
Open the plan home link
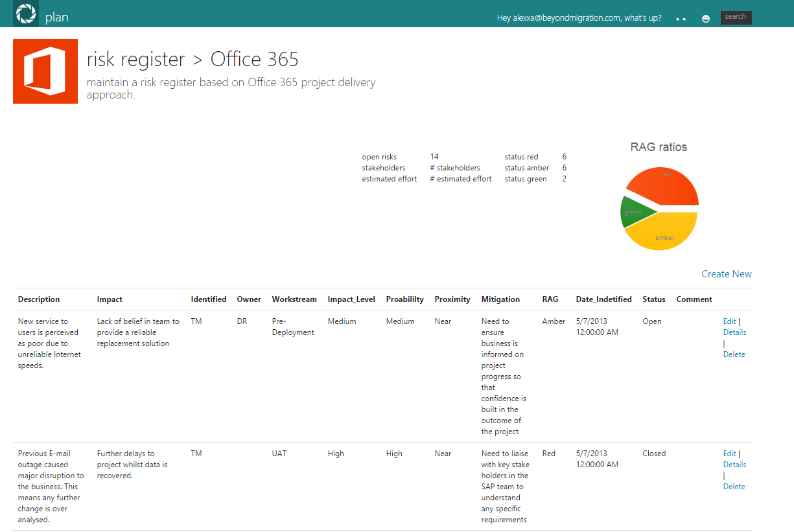pos(57,17)
